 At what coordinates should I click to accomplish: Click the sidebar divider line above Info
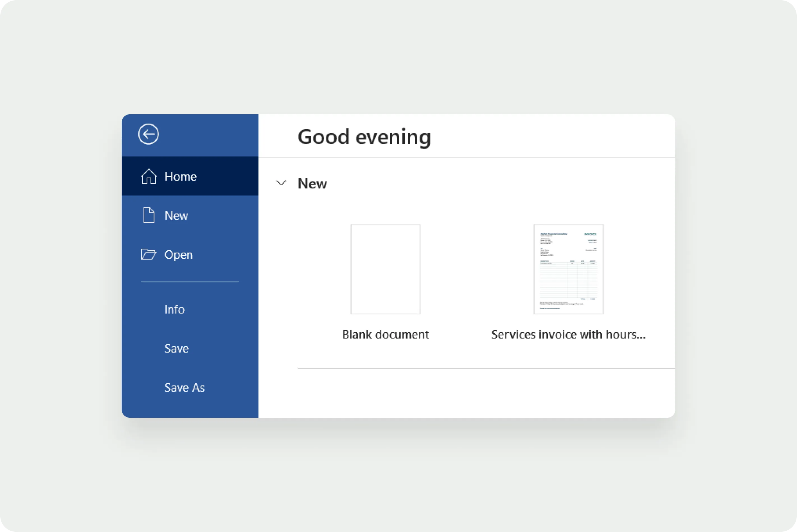click(190, 282)
